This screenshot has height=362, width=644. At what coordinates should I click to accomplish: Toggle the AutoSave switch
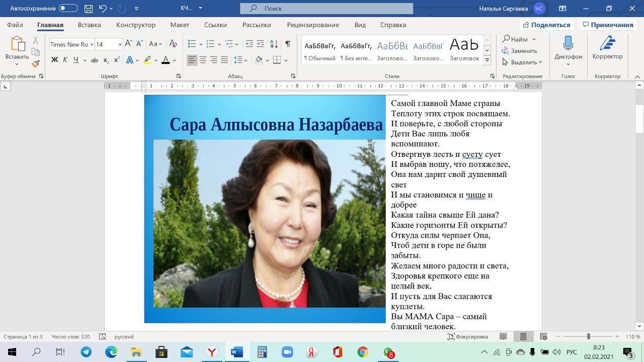[x=68, y=9]
